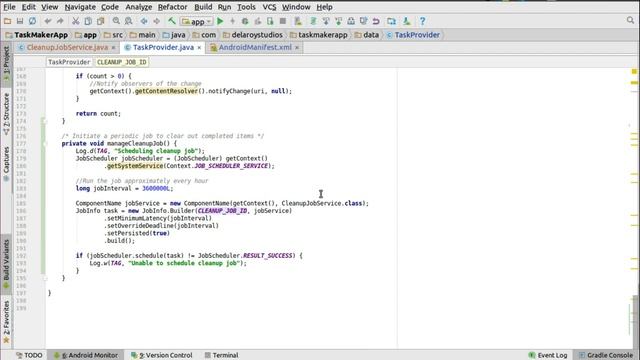Click the taskmakerapp breadcrumb folder
Screen dimensions: 640x360
point(319,35)
